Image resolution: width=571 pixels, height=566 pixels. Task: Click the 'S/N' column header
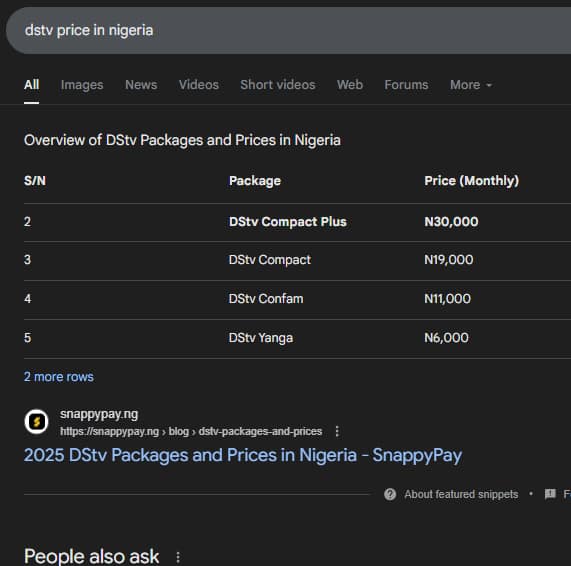tap(35, 181)
